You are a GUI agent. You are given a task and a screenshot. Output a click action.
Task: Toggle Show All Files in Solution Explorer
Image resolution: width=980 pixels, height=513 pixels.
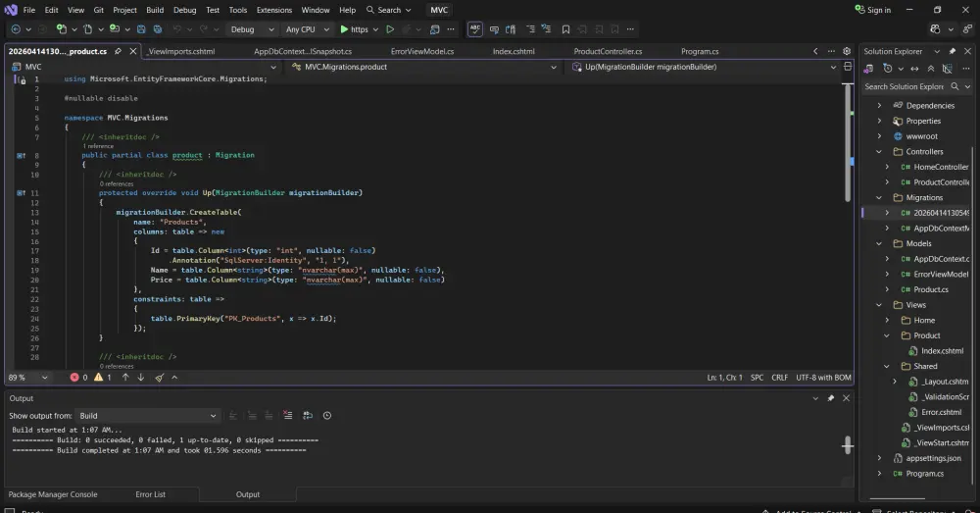click(948, 69)
